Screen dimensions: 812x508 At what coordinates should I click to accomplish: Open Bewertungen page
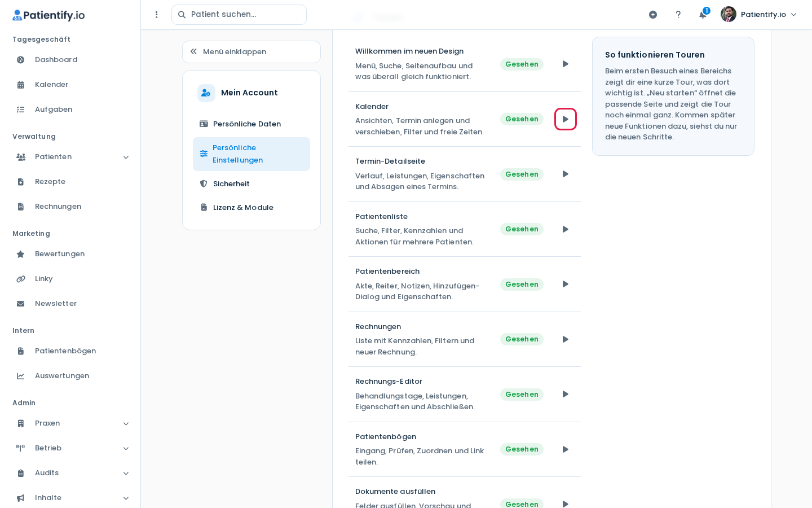point(70,254)
